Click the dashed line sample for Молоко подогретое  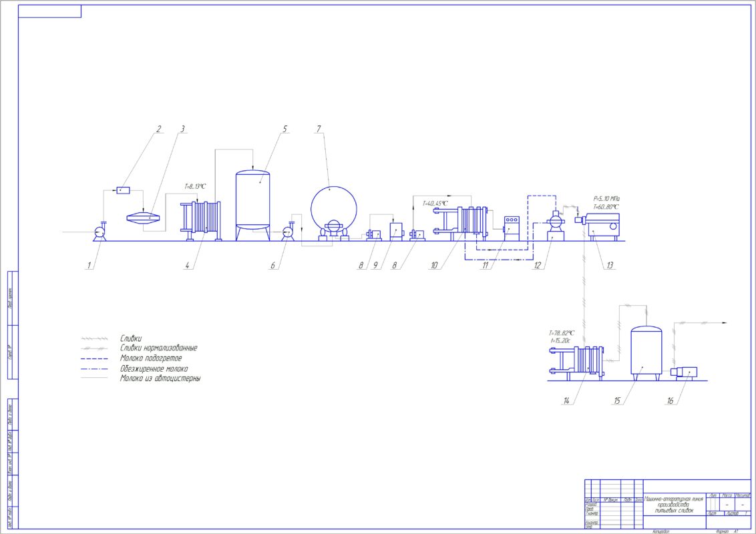pos(95,358)
